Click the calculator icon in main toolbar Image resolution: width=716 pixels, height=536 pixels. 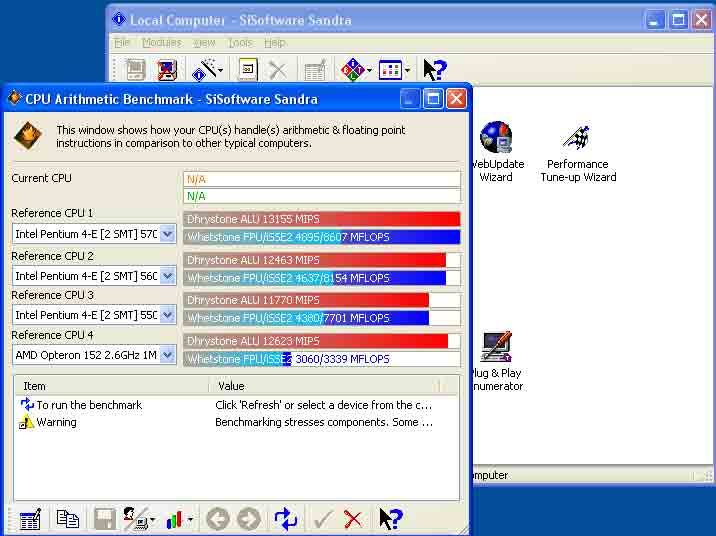pos(315,70)
